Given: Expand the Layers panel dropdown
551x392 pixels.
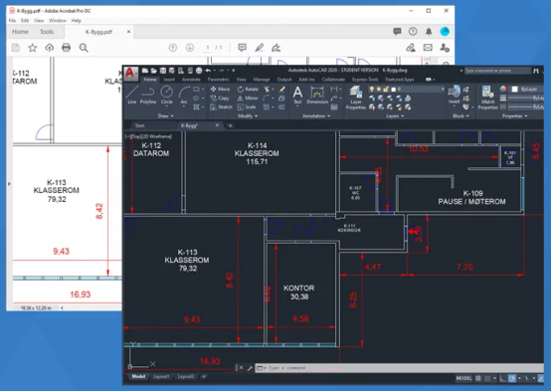Looking at the screenshot, I should tap(395, 115).
